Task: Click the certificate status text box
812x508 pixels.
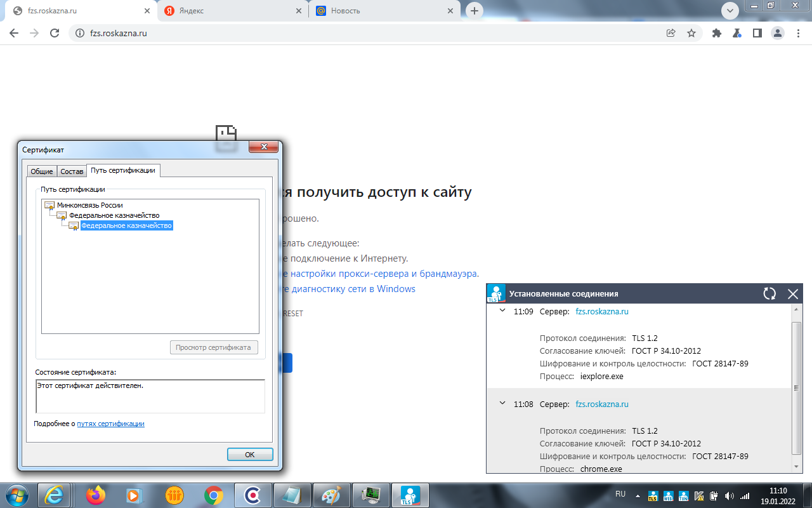Action: [x=150, y=396]
